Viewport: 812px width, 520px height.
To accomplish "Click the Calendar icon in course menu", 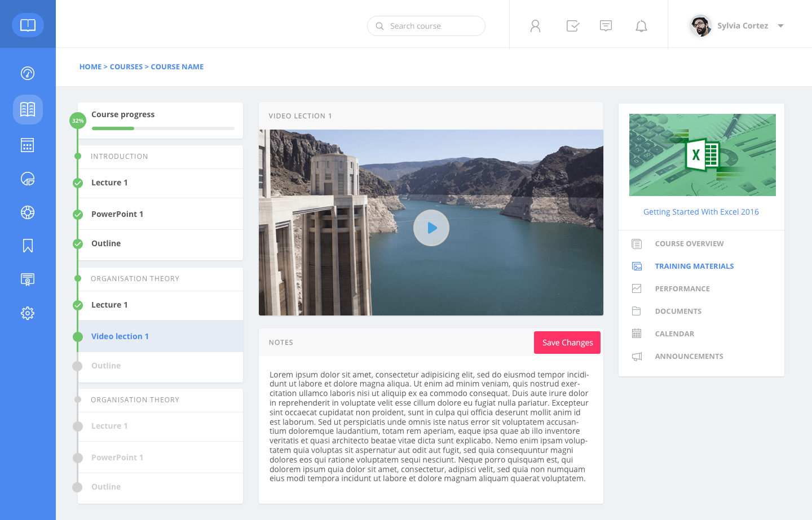I will point(637,334).
